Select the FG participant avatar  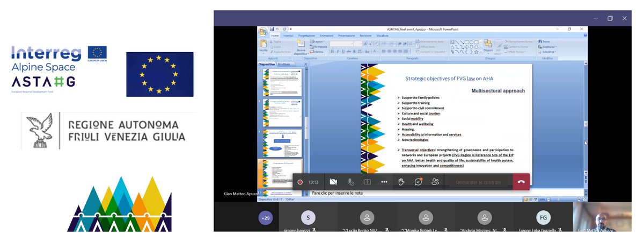(543, 218)
